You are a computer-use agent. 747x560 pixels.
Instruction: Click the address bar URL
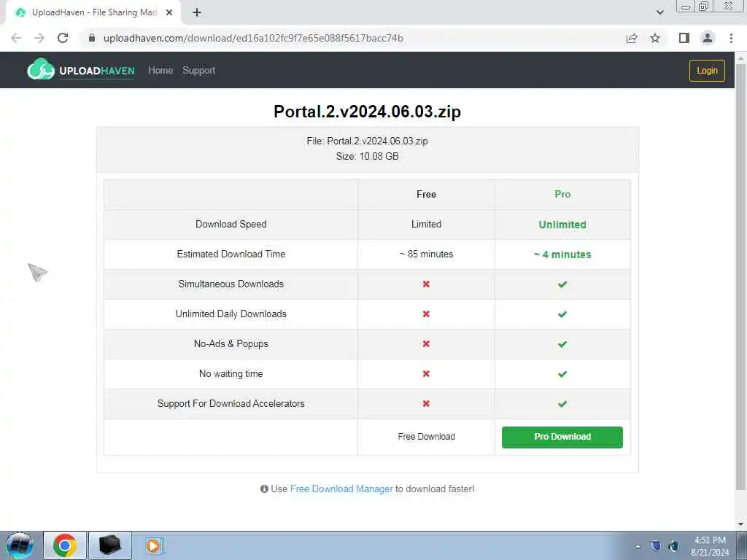[x=253, y=38]
